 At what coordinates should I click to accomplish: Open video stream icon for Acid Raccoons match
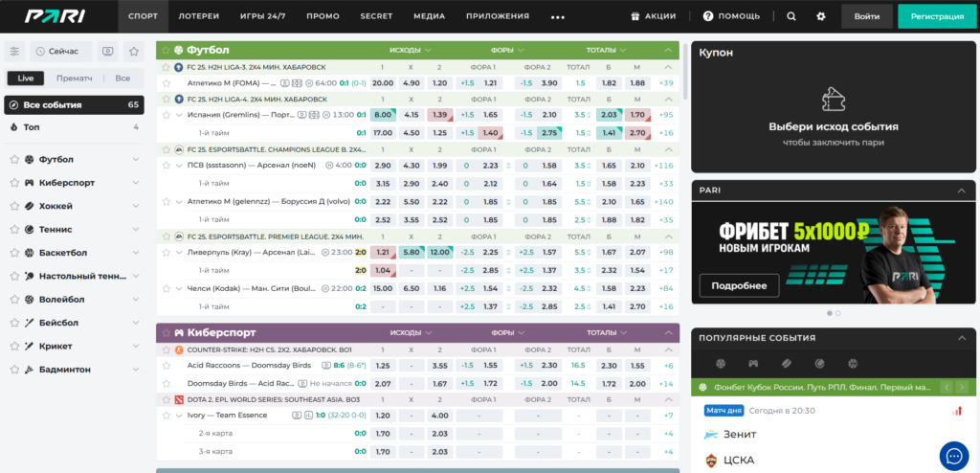coord(325,366)
